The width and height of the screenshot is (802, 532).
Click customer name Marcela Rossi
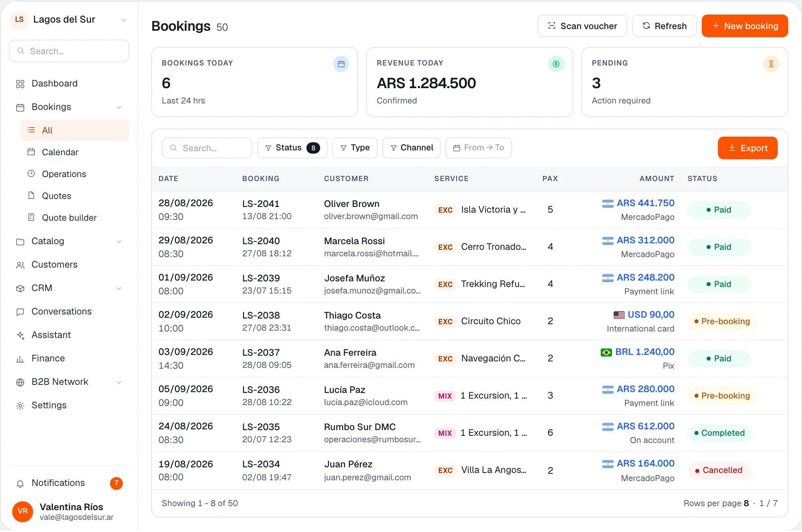click(x=354, y=241)
